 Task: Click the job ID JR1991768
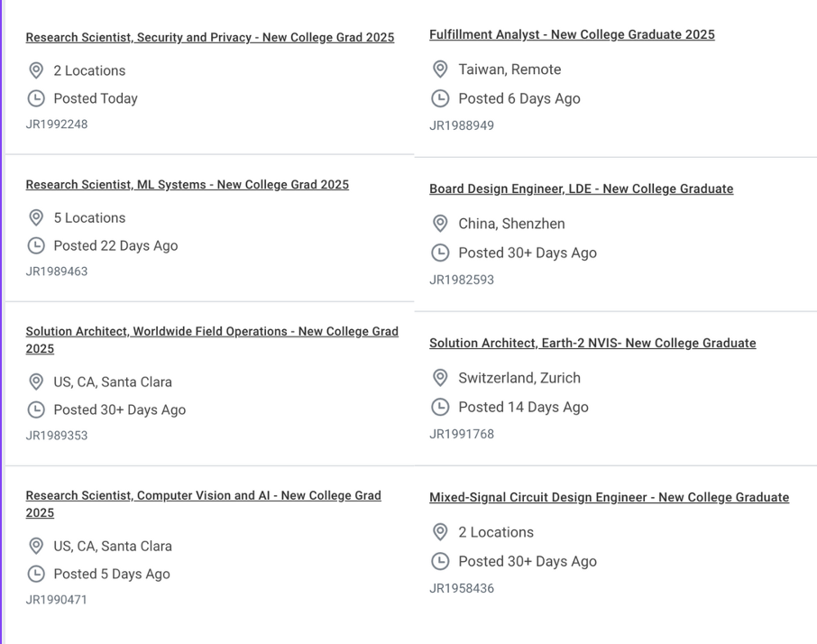(x=462, y=434)
